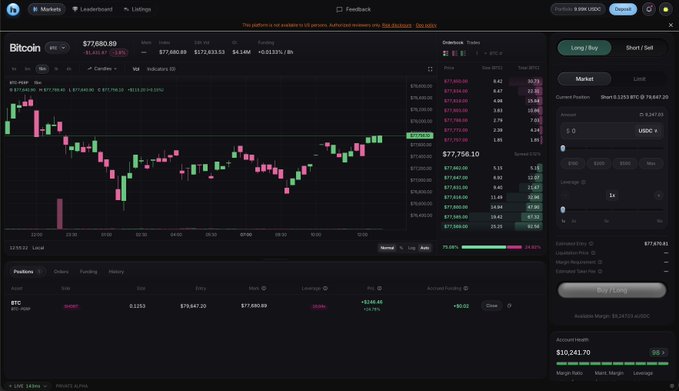The image size is (679, 391).
Task: Click the platform logo in top-left corner
Action: (x=13, y=9)
